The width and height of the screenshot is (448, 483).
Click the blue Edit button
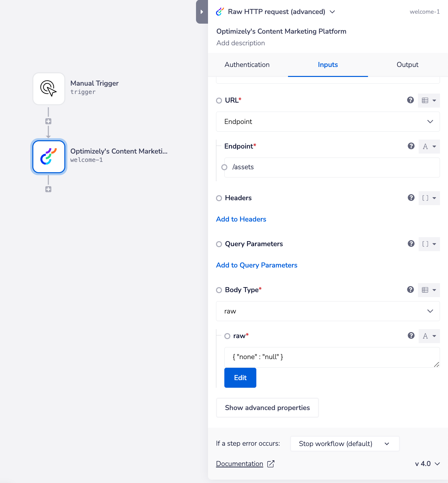240,378
